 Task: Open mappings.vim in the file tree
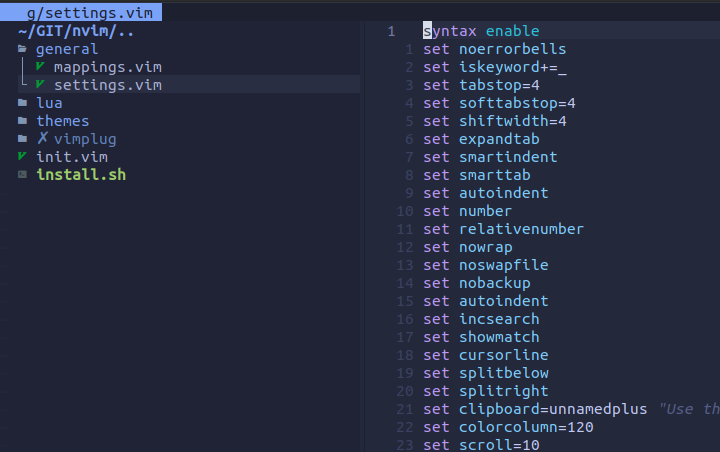108,67
